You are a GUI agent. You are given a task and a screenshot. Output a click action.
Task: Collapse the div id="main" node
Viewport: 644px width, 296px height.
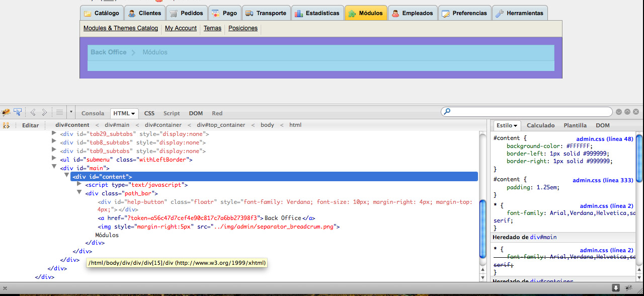55,168
